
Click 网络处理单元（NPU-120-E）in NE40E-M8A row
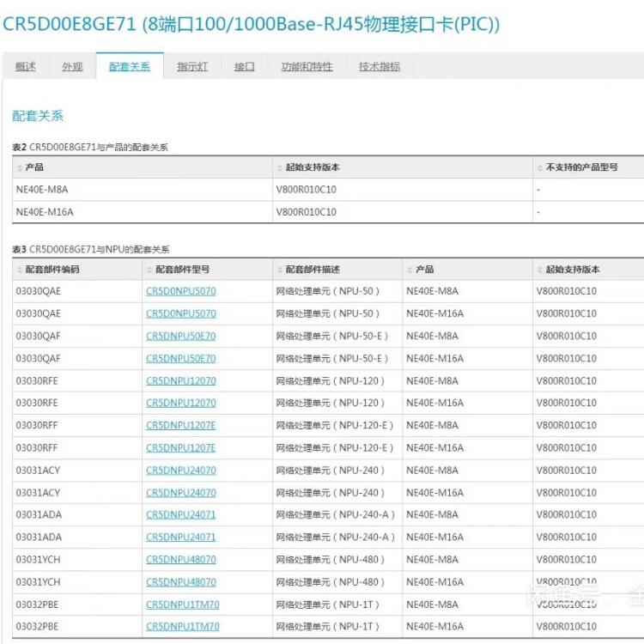click(335, 426)
